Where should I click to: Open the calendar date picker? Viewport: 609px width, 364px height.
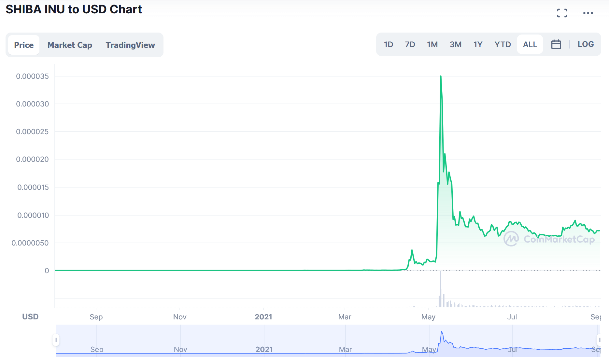[x=556, y=44]
